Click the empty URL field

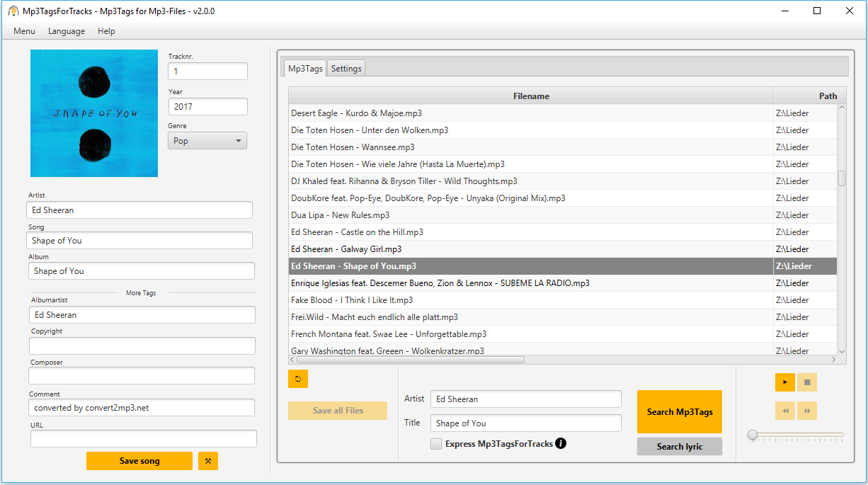143,439
